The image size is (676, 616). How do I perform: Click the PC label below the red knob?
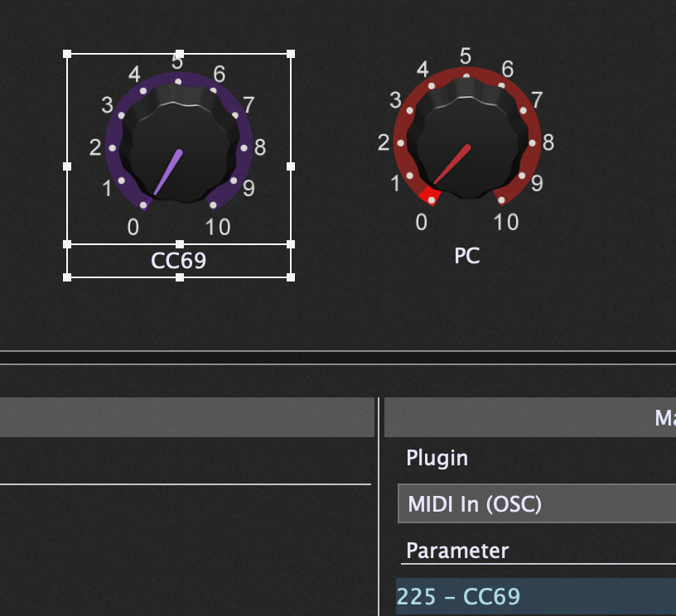click(466, 256)
